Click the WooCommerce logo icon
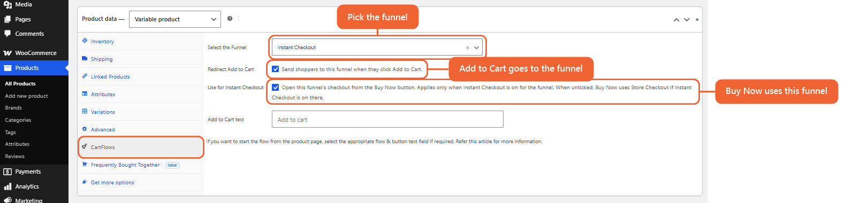This screenshot has height=203, width=868. [x=7, y=53]
